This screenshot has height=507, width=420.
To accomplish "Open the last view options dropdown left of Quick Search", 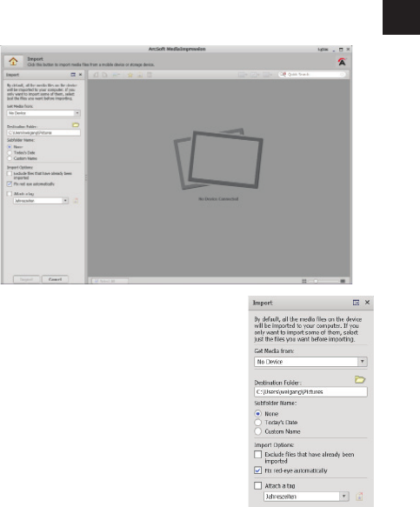I will coord(267,75).
